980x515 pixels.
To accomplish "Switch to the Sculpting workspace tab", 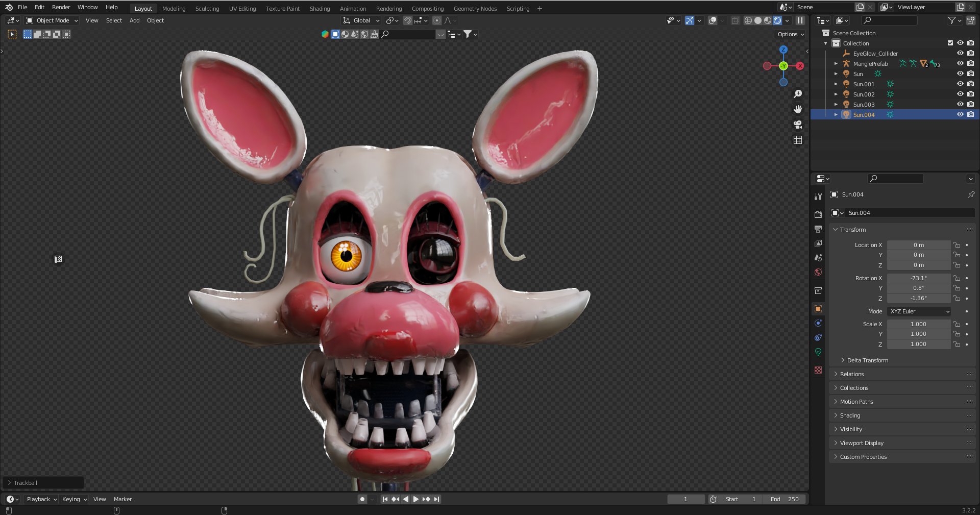I will [x=207, y=9].
